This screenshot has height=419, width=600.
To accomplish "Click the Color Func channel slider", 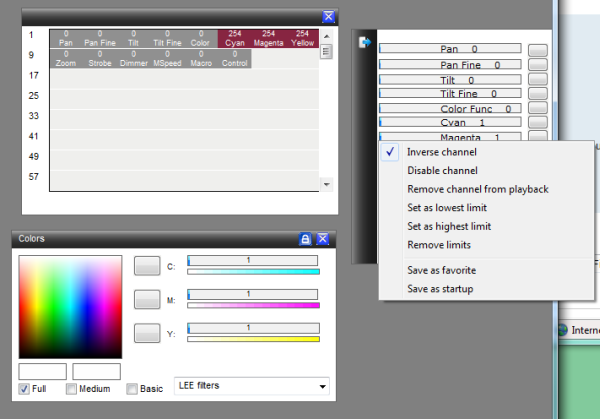I will [450, 108].
